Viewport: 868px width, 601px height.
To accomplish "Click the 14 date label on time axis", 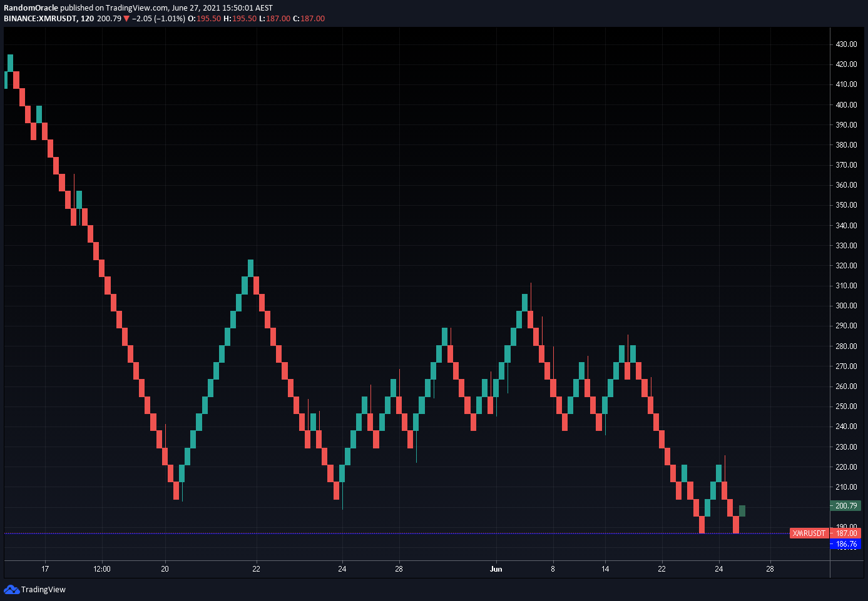I will (x=605, y=569).
